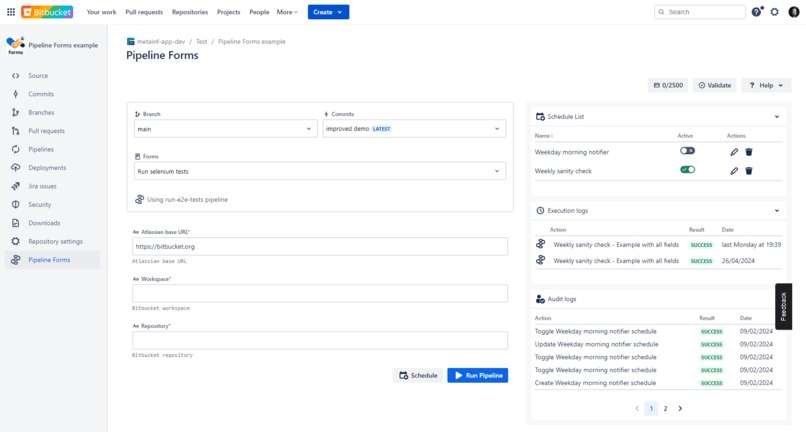
Task: Click the Jira issues icon
Action: pos(15,186)
